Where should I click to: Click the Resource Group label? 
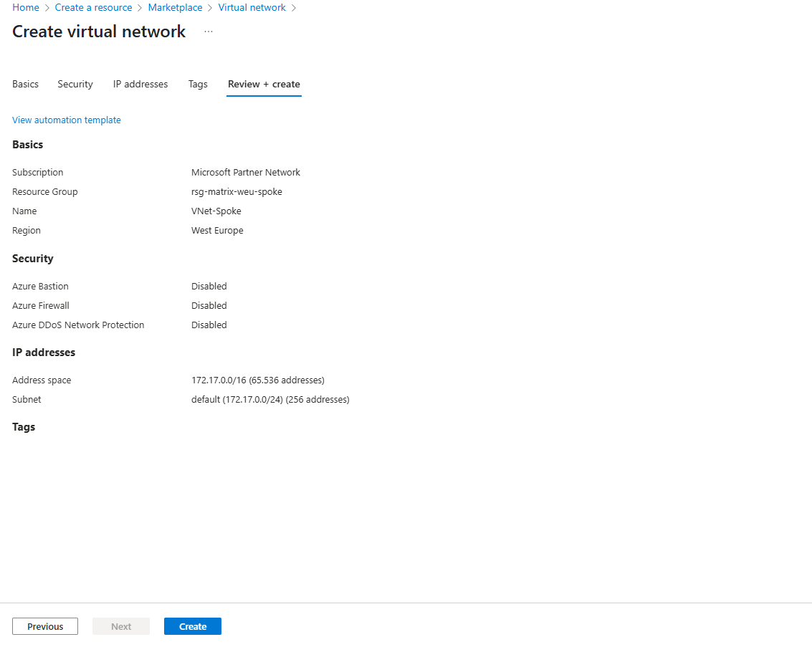tap(45, 191)
